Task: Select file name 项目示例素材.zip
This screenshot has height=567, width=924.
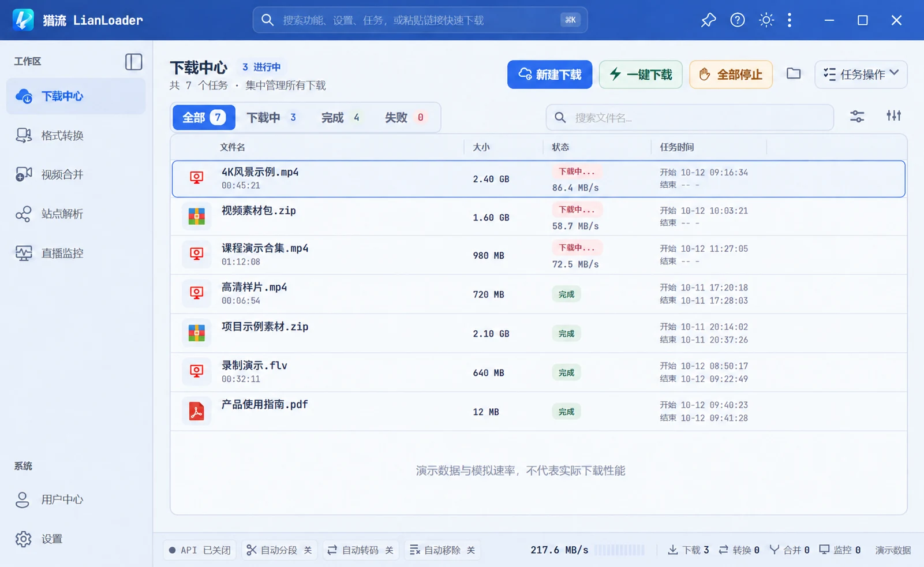Action: coord(265,327)
